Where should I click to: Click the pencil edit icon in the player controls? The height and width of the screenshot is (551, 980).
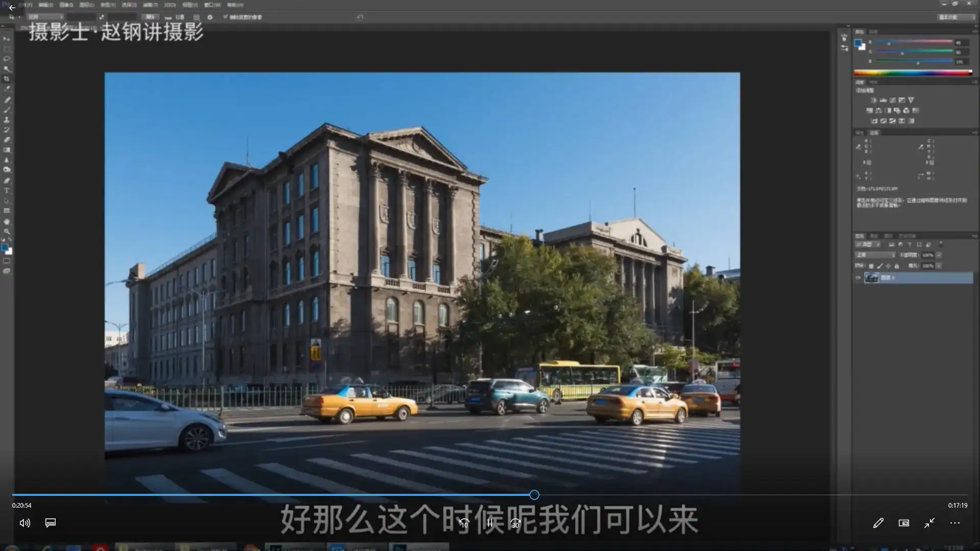click(x=878, y=523)
